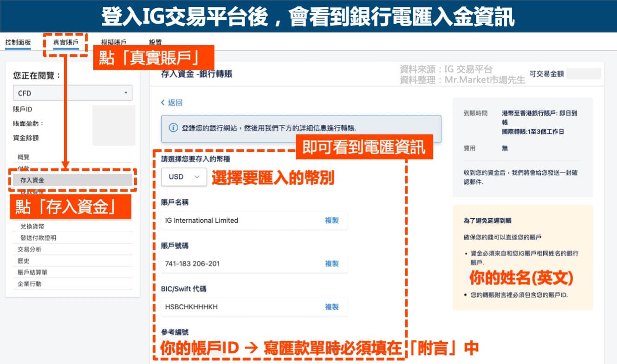
Task: Click the 到賬時間 label
Action: click(x=475, y=113)
